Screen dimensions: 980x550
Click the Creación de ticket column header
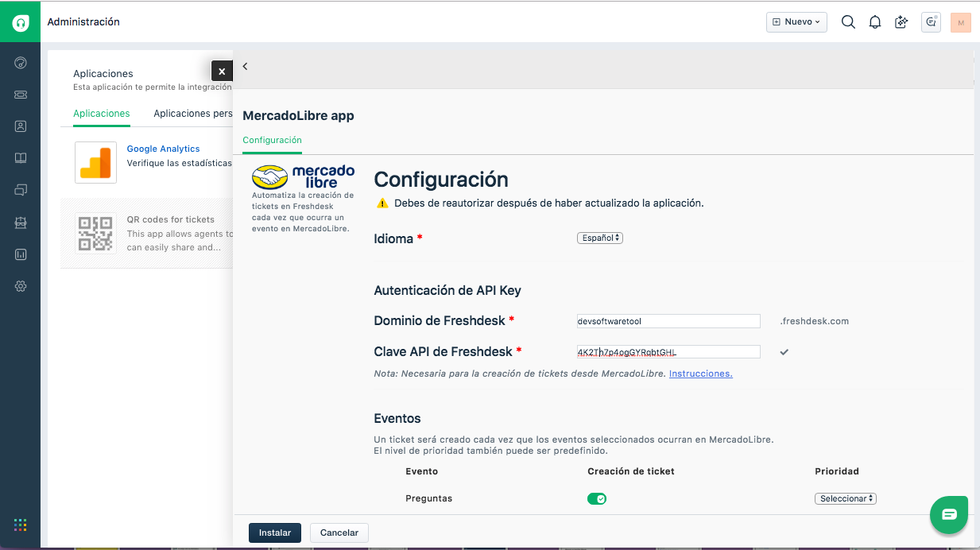[631, 471]
